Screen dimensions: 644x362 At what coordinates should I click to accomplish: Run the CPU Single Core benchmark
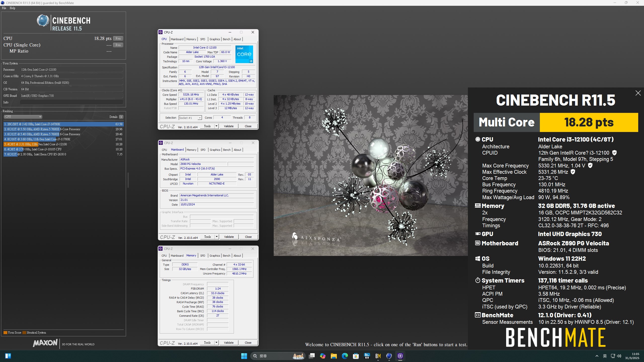[x=118, y=45]
